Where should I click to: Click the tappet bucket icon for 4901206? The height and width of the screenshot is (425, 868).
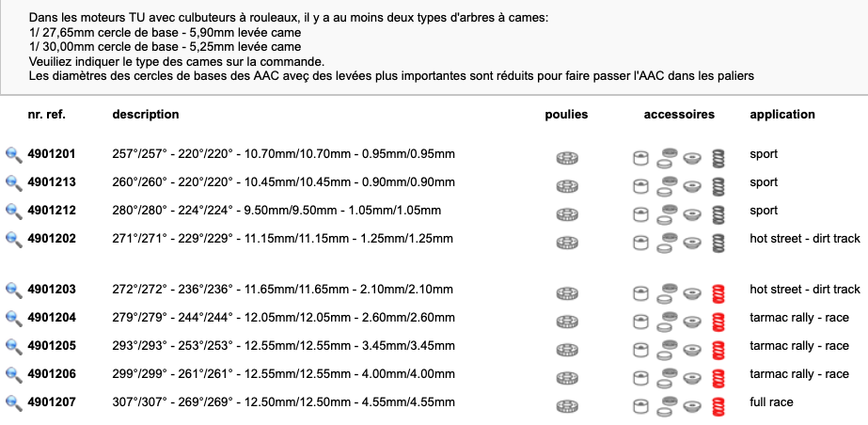click(640, 378)
